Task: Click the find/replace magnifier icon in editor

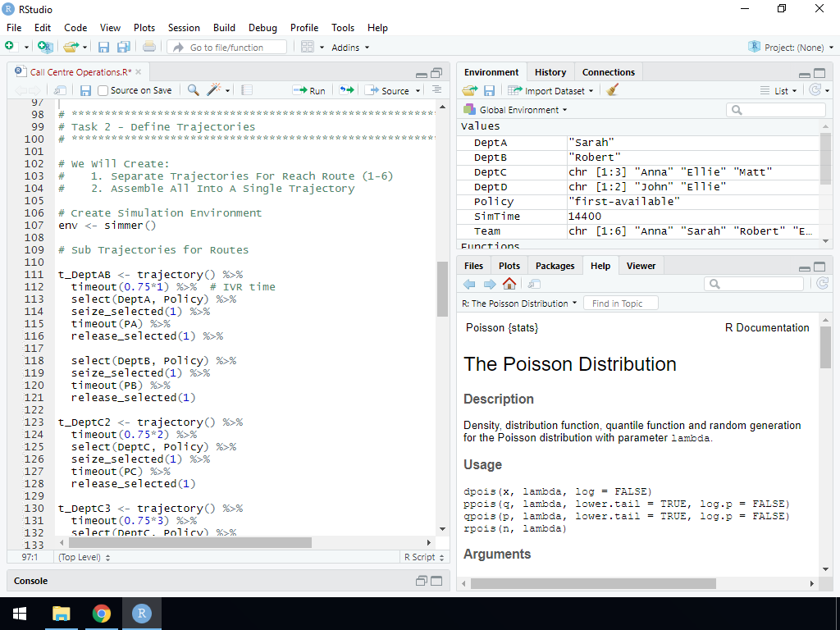Action: 194,90
